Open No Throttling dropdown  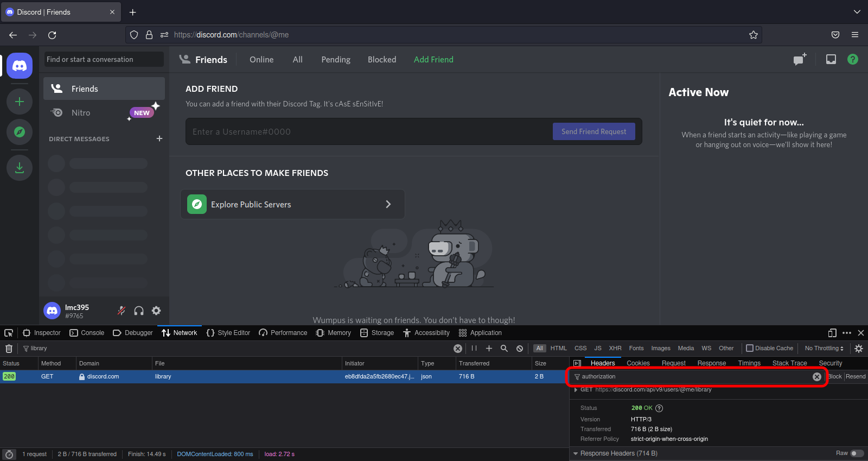824,349
